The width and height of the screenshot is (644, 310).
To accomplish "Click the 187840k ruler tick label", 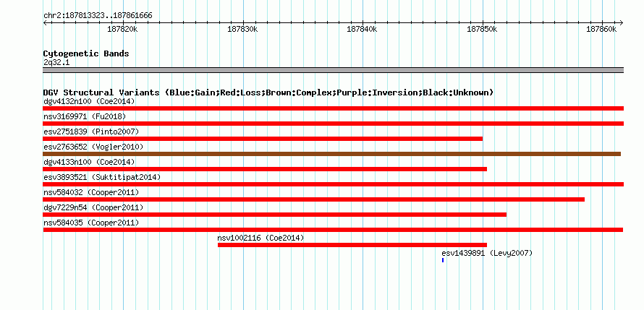I will [362, 29].
